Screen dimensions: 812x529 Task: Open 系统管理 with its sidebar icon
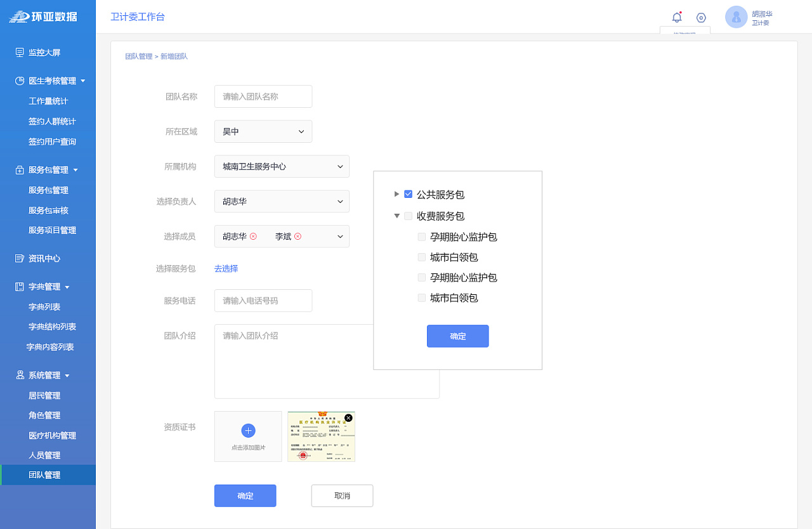20,375
